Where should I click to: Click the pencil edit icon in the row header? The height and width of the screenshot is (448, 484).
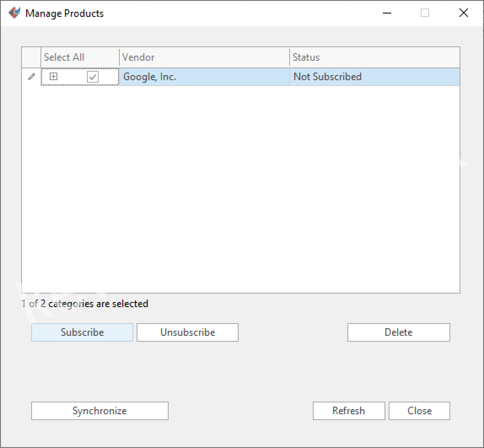point(31,77)
